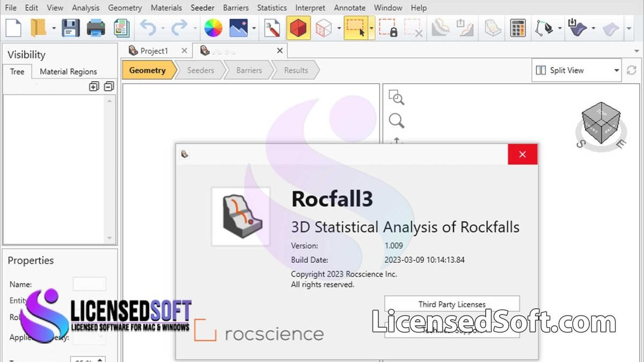Collapse all in Visibility tree
This screenshot has width=644, height=362.
[x=109, y=86]
